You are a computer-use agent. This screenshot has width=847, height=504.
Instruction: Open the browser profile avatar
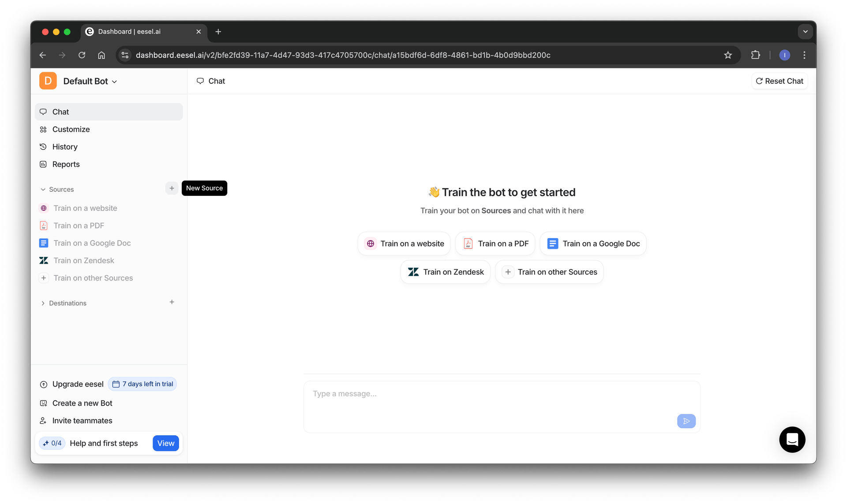click(784, 55)
